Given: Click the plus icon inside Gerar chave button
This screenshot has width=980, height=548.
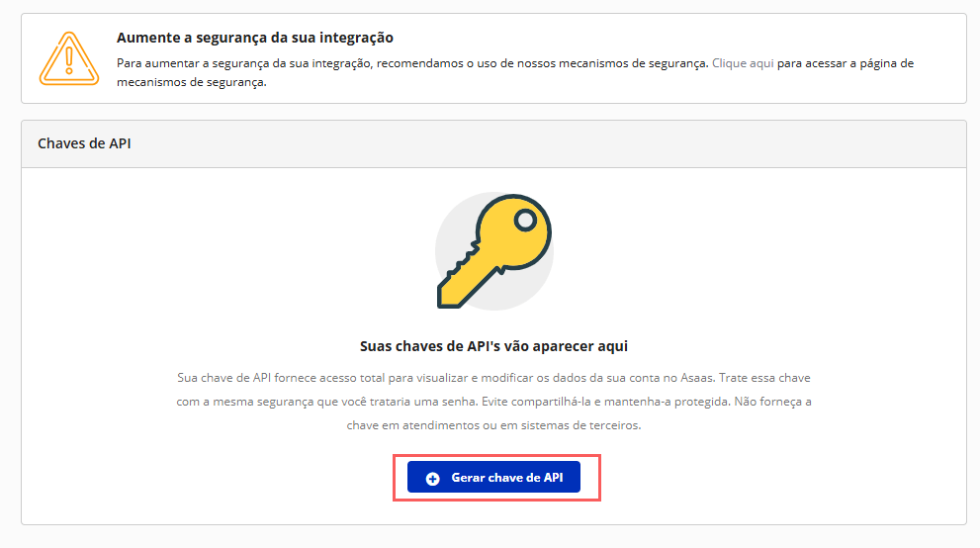Looking at the screenshot, I should (432, 478).
